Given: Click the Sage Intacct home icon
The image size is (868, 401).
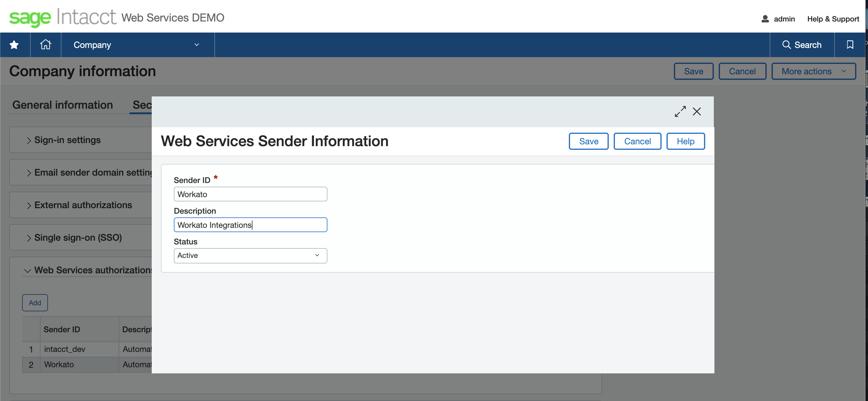Looking at the screenshot, I should pos(46,45).
